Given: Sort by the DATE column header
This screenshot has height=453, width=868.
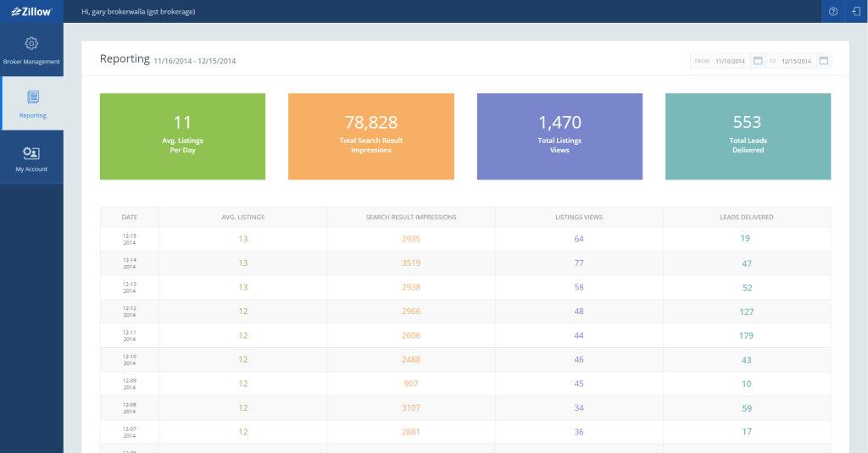Looking at the screenshot, I should [129, 218].
